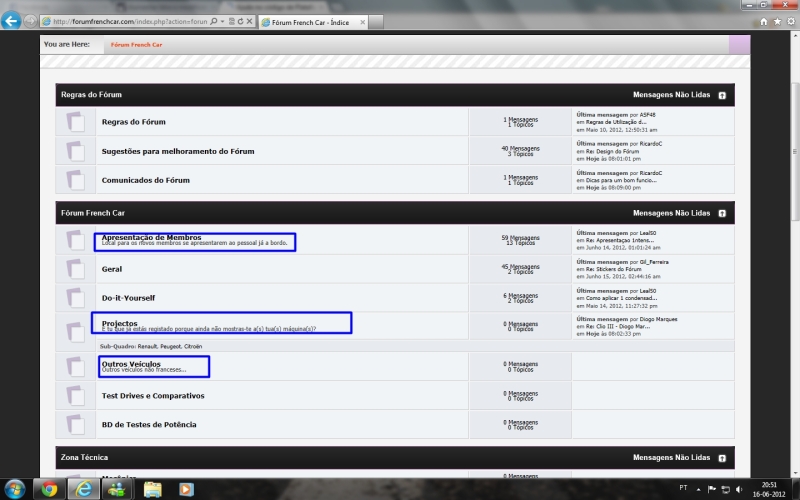Open the 'Renault' sub-board link

tap(147, 346)
